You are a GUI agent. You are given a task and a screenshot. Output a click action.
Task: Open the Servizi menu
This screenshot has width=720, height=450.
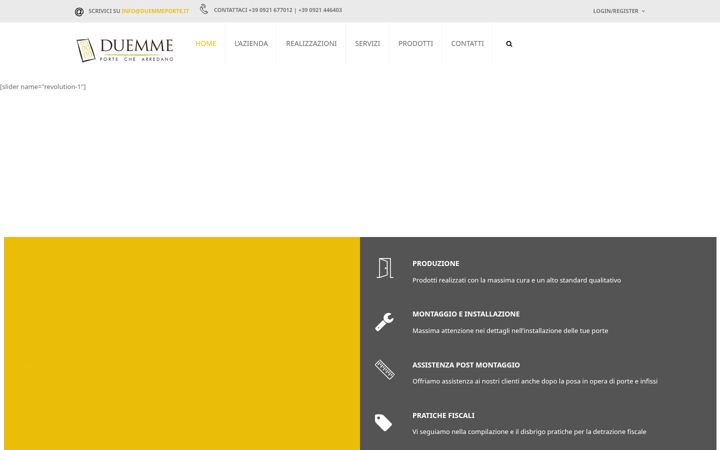367,44
